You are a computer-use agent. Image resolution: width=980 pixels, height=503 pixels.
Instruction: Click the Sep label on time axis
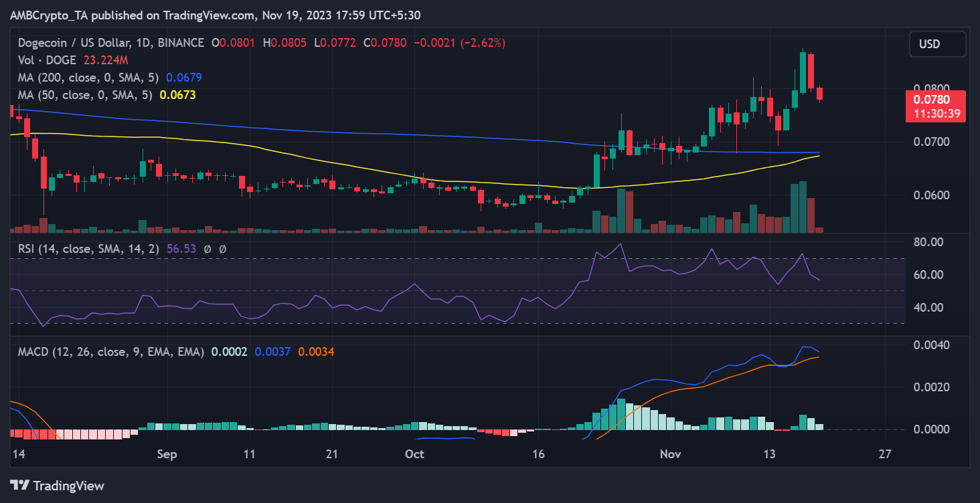167,454
